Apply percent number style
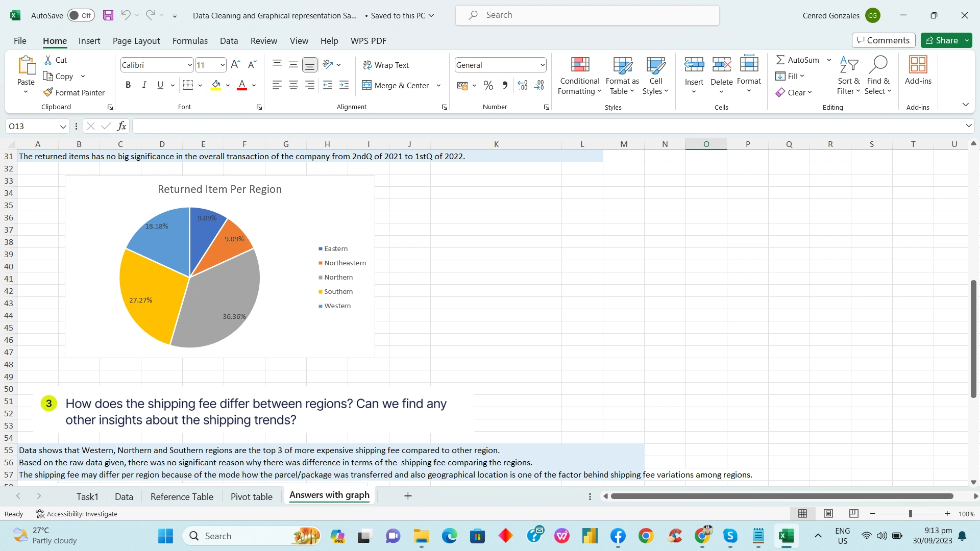Viewport: 980px width, 551px height. pyautogui.click(x=488, y=85)
